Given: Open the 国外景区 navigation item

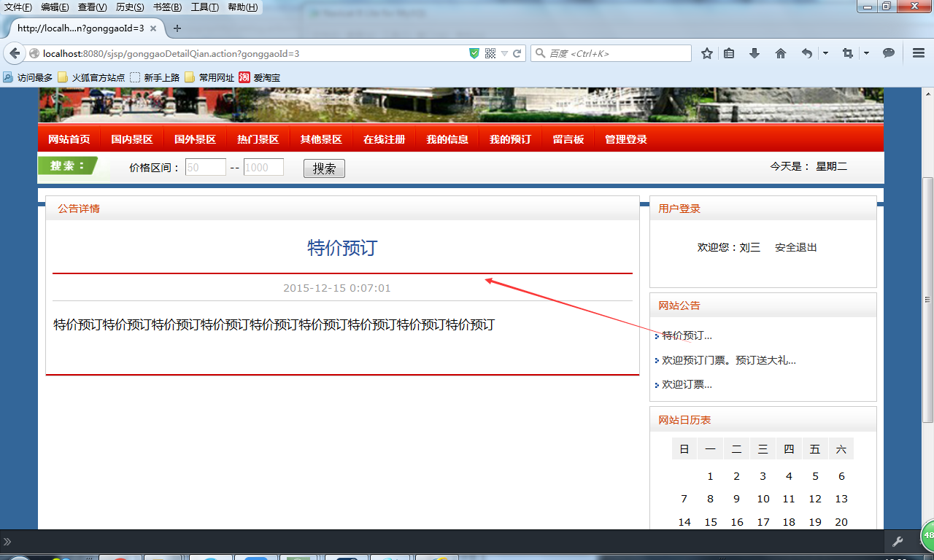Looking at the screenshot, I should [x=195, y=139].
